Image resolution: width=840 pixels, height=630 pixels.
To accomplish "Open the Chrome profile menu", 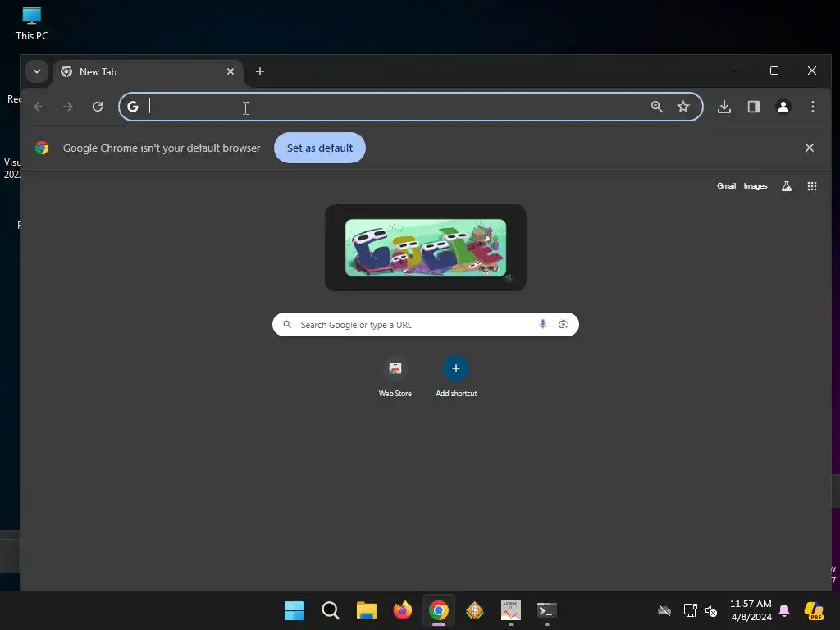I will (x=783, y=107).
